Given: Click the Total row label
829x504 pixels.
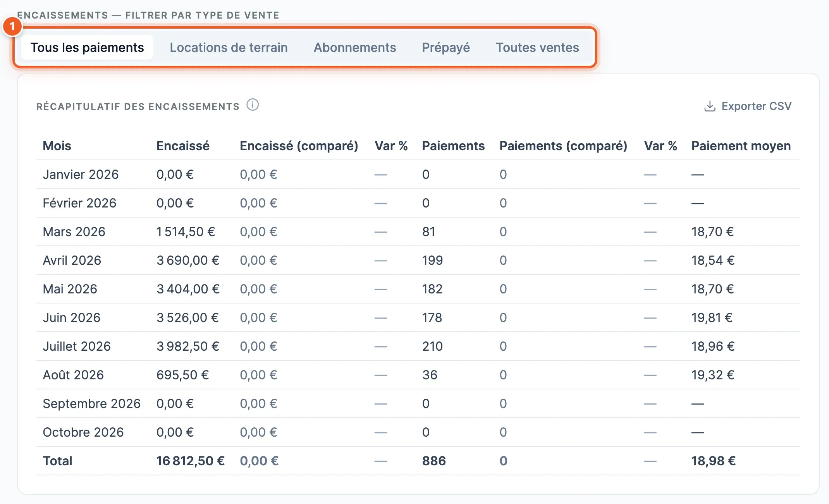Looking at the screenshot, I should point(57,461).
